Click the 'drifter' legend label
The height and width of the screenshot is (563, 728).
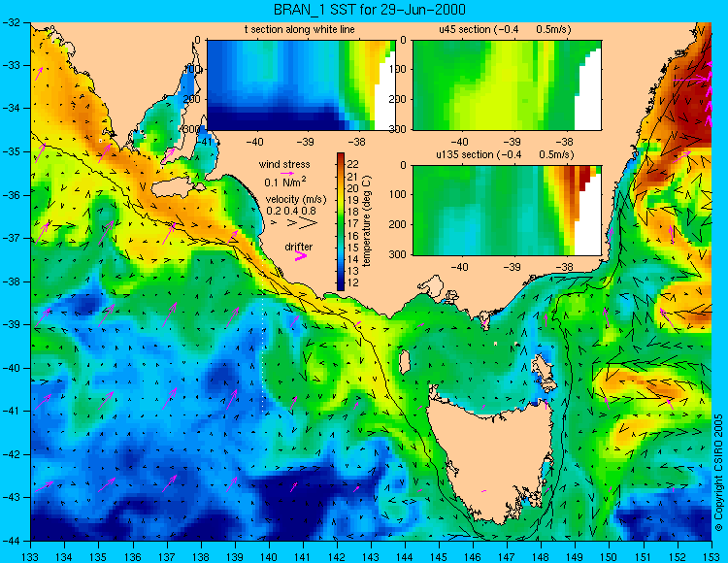(299, 247)
